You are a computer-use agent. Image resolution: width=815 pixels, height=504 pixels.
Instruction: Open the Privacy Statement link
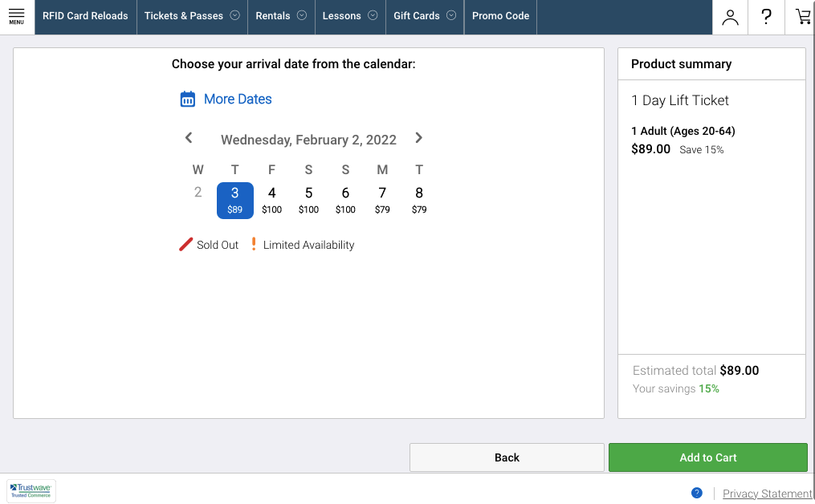[767, 494]
